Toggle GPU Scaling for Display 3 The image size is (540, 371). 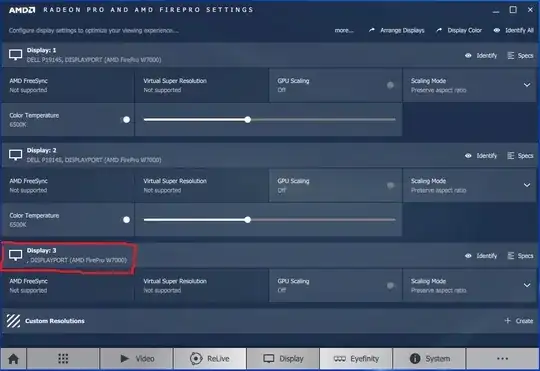(390, 286)
